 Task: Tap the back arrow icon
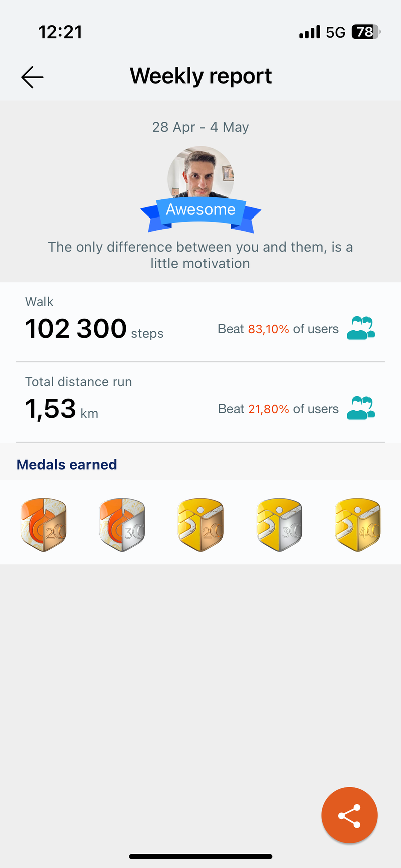(x=32, y=77)
